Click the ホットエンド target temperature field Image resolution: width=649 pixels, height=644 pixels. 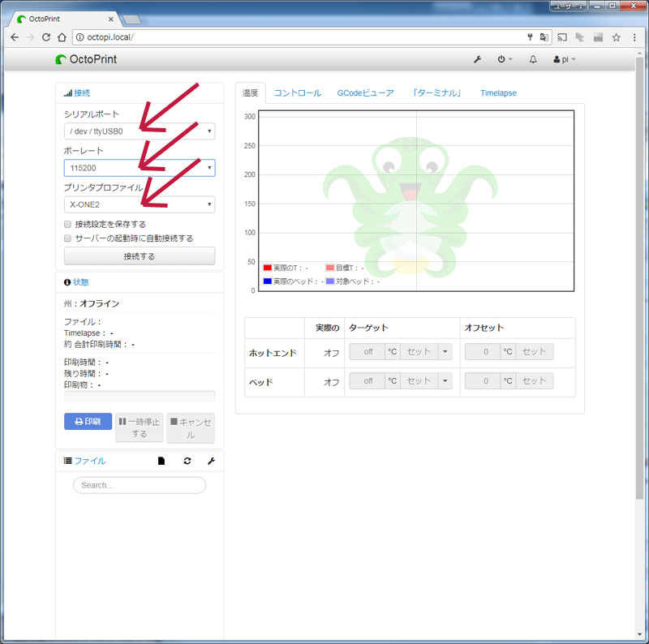[x=367, y=352]
